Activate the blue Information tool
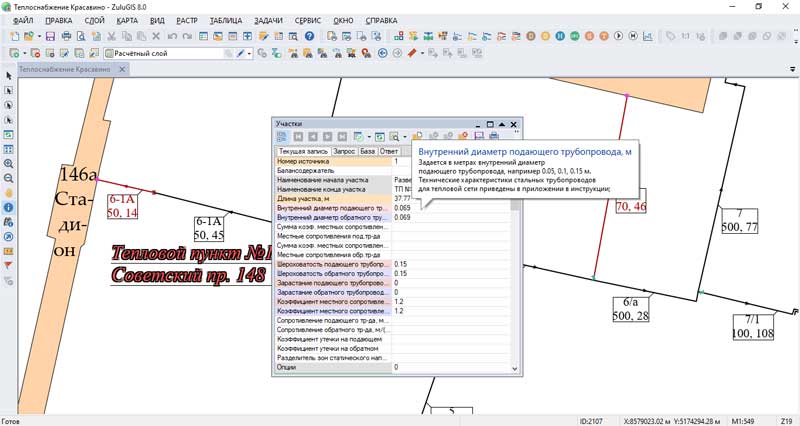This screenshot has height=426, width=800. click(x=9, y=207)
